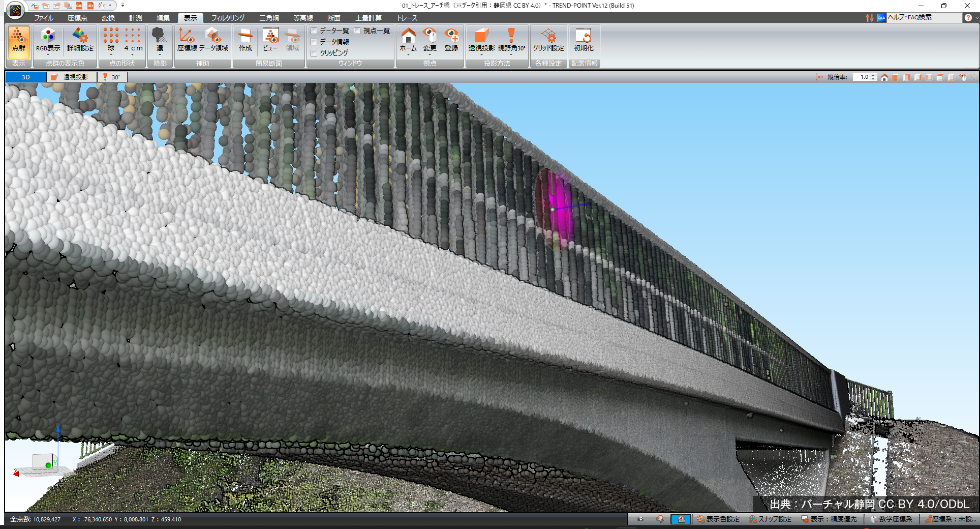Expand the RGB表示 color dropdown
This screenshot has width=980, height=529.
48,54
